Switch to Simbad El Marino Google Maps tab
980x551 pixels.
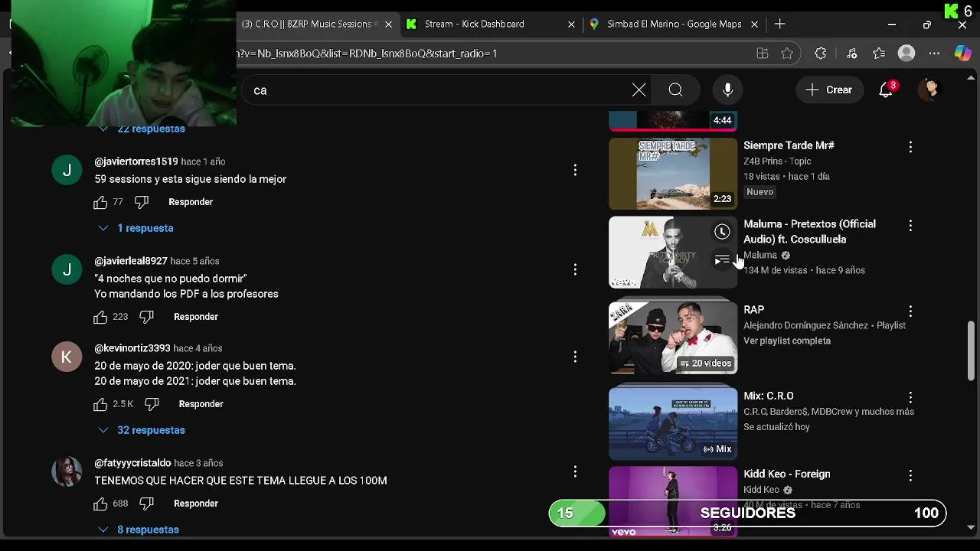pyautogui.click(x=674, y=24)
